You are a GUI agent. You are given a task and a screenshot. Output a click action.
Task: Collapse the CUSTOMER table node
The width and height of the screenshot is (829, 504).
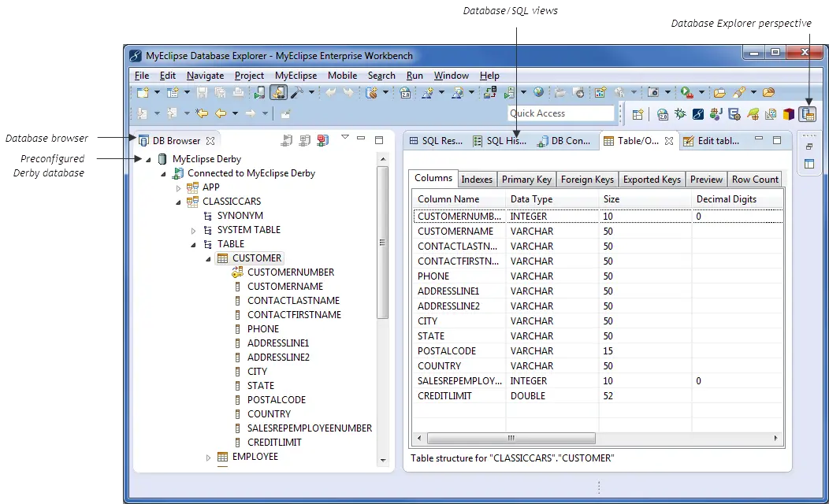point(208,259)
